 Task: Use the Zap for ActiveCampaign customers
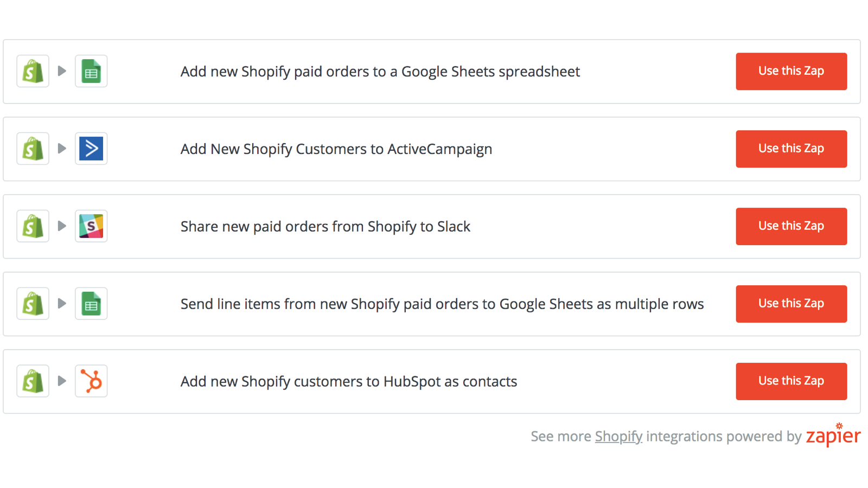pos(791,149)
